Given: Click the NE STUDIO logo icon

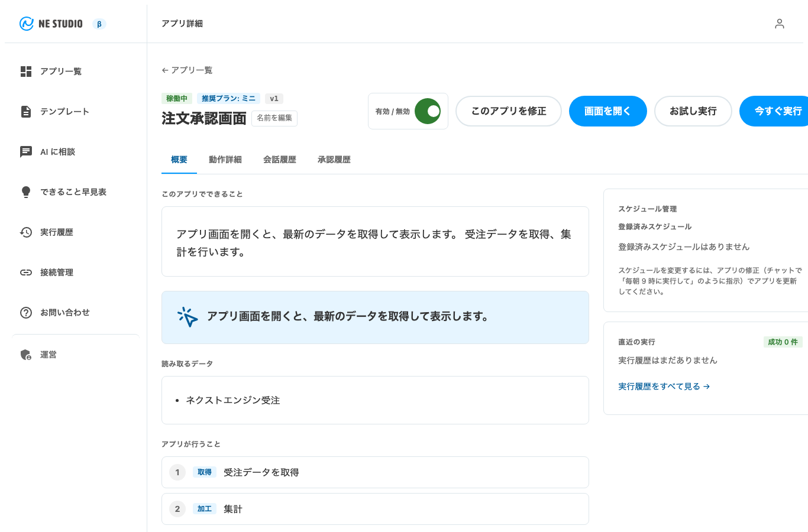Looking at the screenshot, I should pyautogui.click(x=26, y=24).
